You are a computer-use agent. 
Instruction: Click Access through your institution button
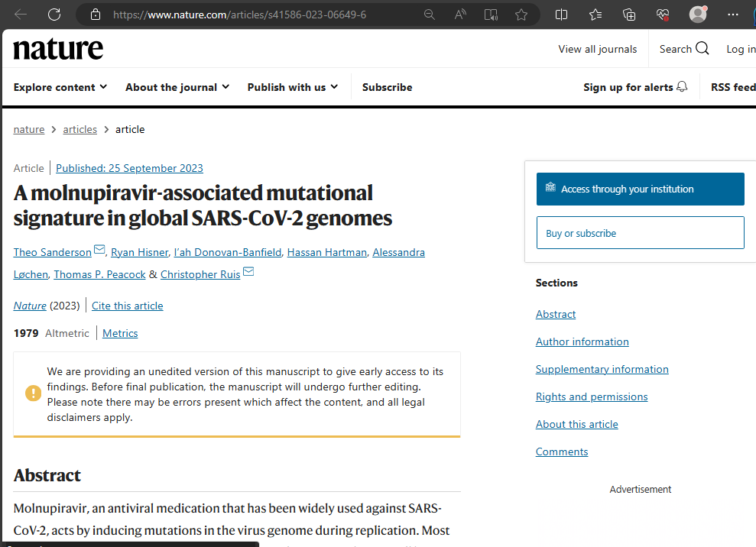[641, 189]
